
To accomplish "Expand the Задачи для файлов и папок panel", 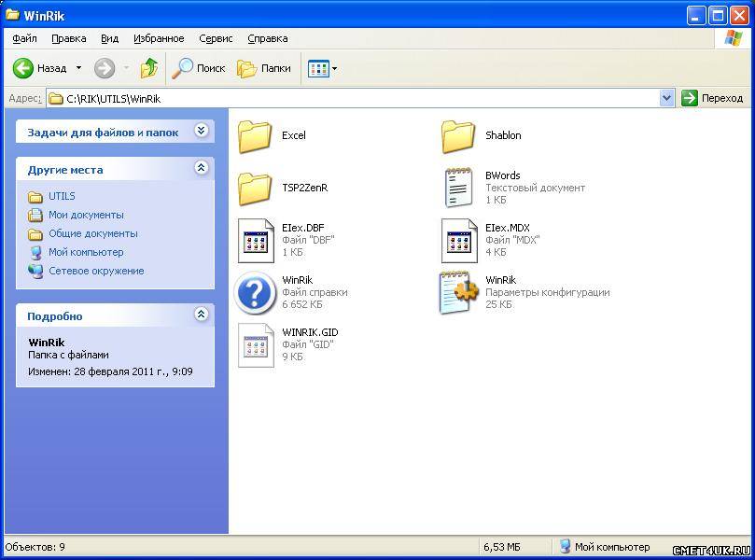I will pos(202,130).
